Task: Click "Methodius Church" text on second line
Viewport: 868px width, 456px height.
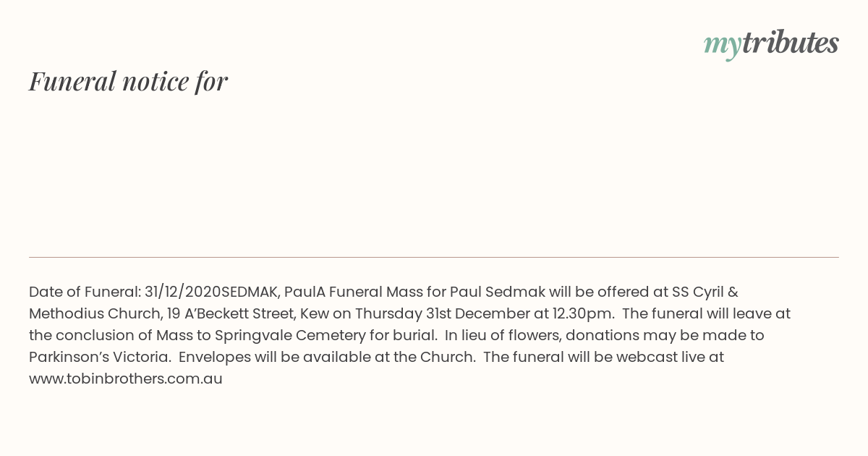Action: [93, 313]
